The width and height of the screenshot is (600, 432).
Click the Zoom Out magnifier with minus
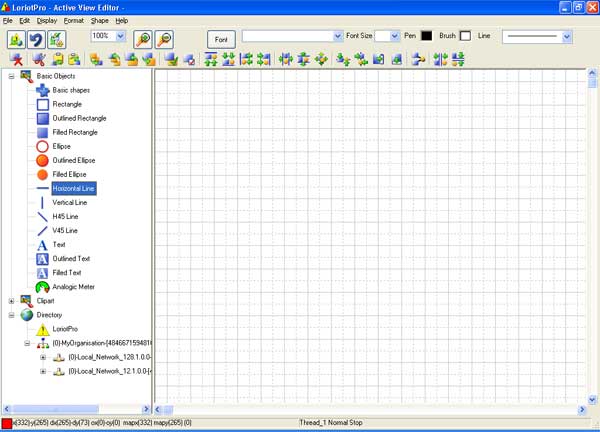pos(164,39)
